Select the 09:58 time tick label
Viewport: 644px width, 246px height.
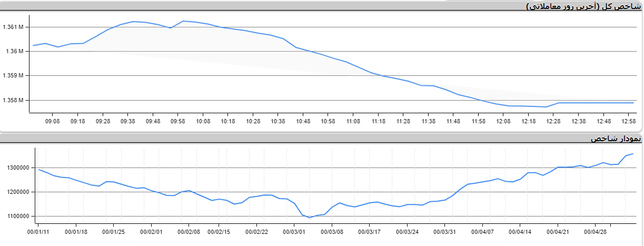178,121
